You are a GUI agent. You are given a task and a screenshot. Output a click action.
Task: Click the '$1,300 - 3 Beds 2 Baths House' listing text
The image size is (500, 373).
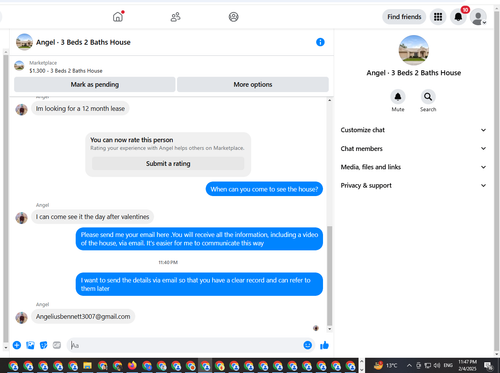click(66, 71)
